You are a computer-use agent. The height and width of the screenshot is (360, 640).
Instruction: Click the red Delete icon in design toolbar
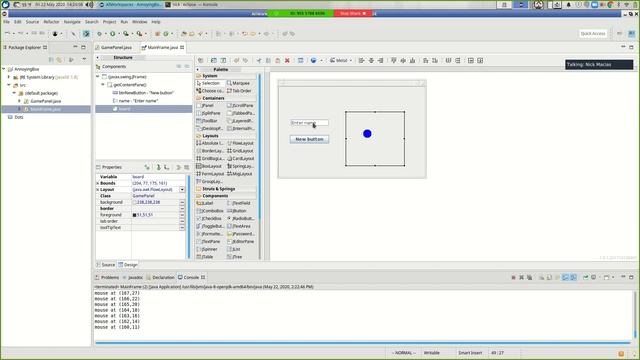287,60
